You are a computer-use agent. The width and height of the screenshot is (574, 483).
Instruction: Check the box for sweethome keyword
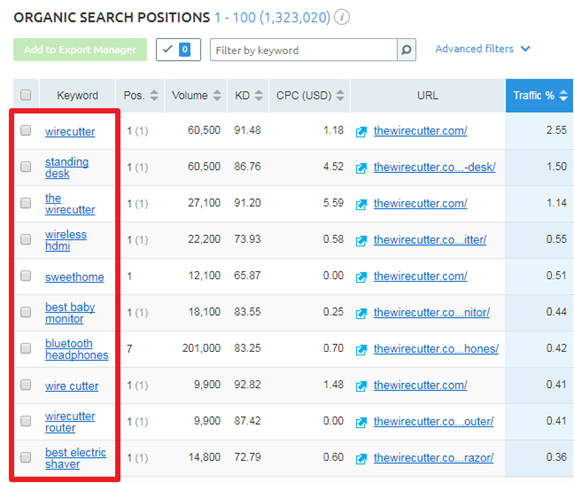tap(26, 276)
